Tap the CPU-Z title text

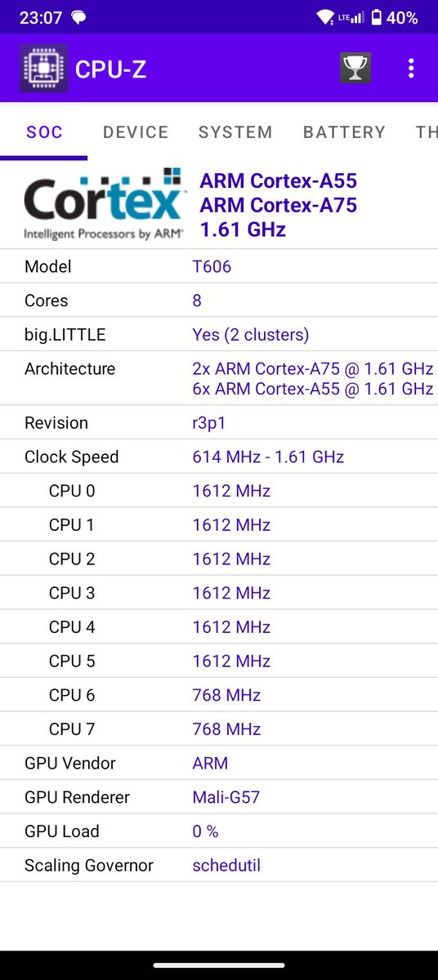pyautogui.click(x=110, y=69)
